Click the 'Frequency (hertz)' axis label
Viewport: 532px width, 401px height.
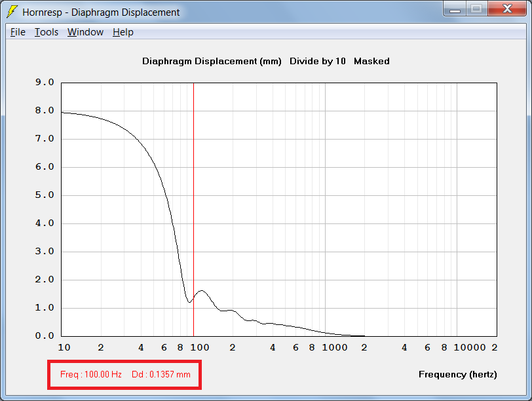pos(458,375)
